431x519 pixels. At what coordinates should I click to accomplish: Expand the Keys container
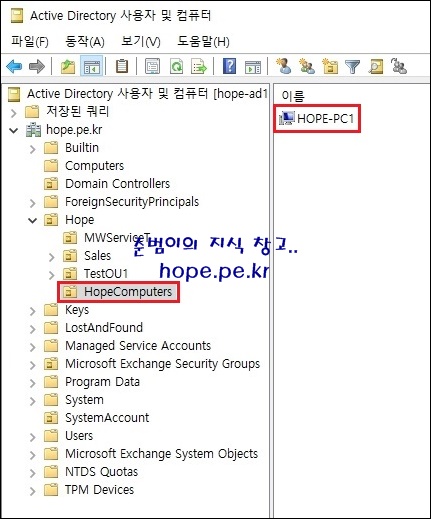tap(32, 311)
